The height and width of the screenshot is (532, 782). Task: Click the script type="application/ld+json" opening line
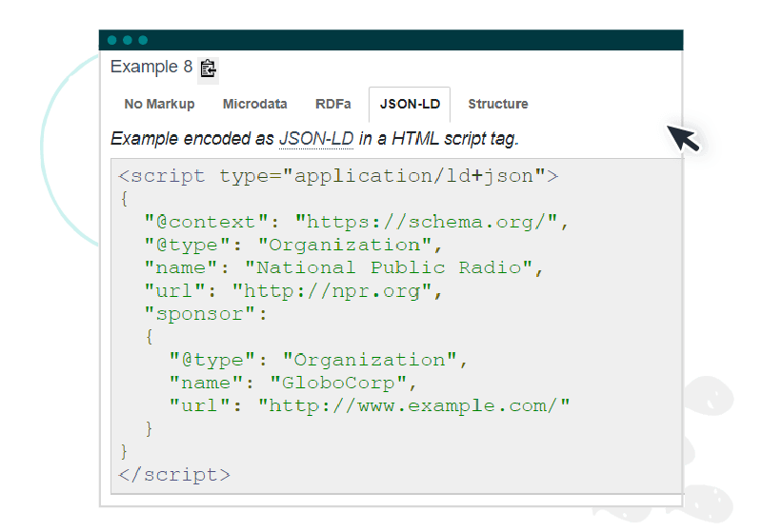338,176
